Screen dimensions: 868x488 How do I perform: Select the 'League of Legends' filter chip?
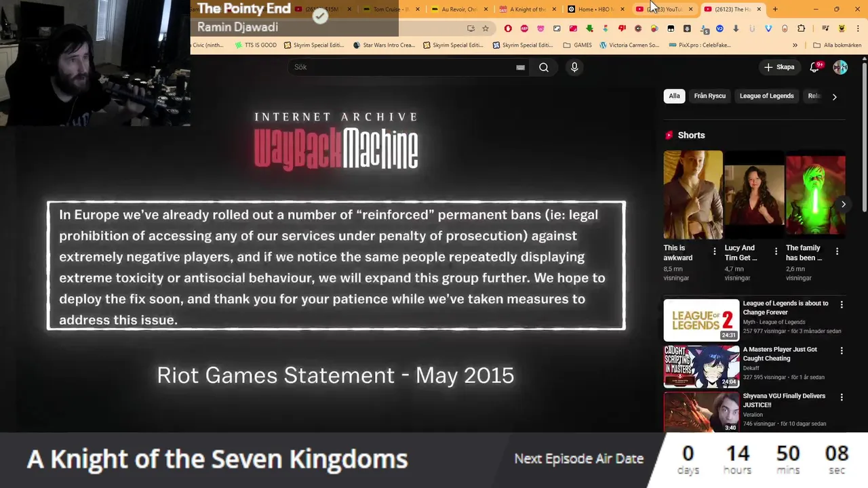766,96
